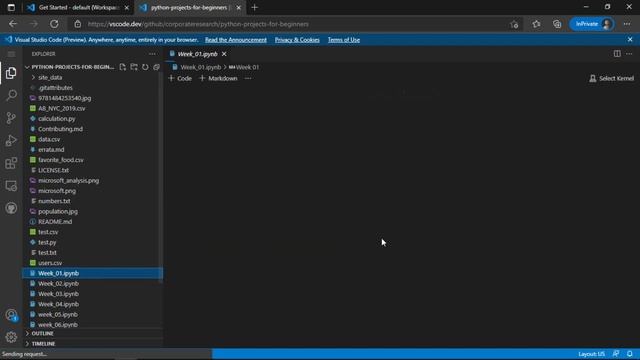Open the browser tab actions menu
This screenshot has width=640, height=360.
point(11,7)
